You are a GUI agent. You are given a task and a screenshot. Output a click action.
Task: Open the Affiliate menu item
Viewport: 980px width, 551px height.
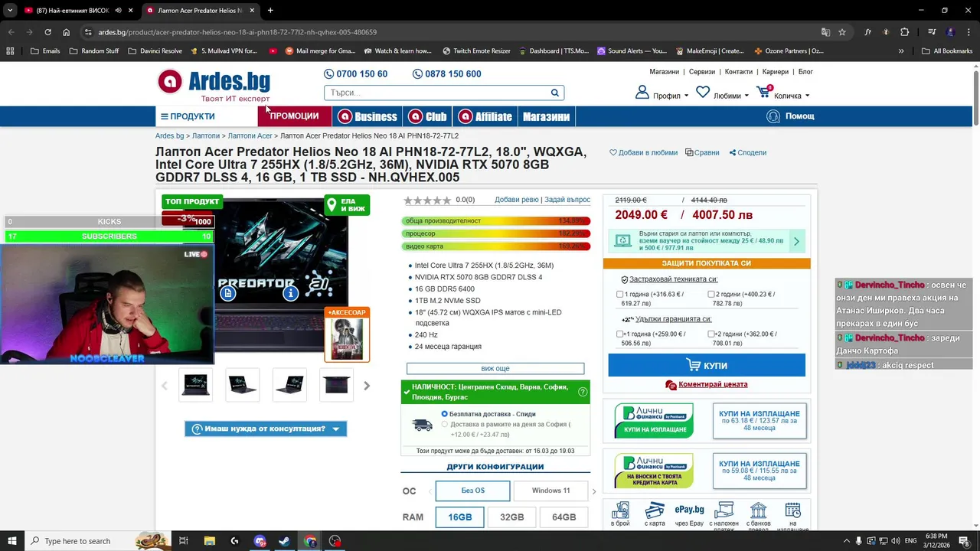click(485, 116)
